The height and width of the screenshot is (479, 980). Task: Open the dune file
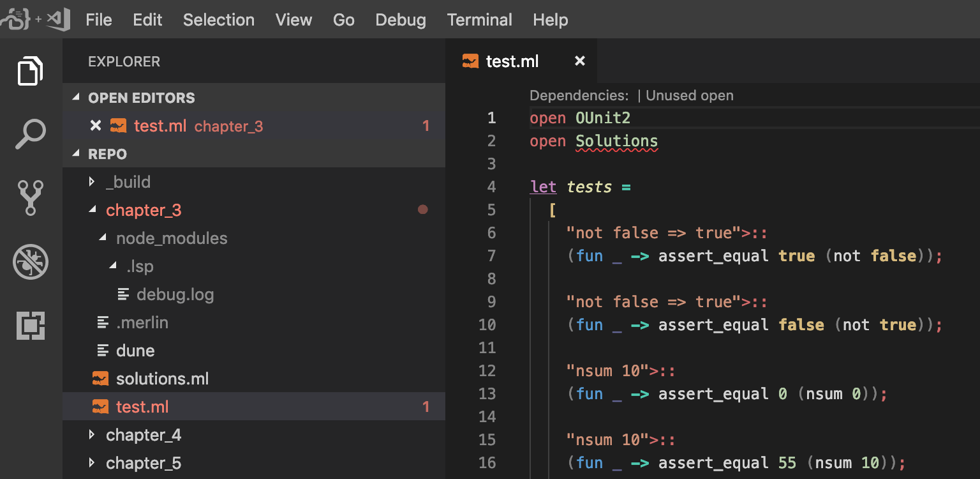click(254, 351)
